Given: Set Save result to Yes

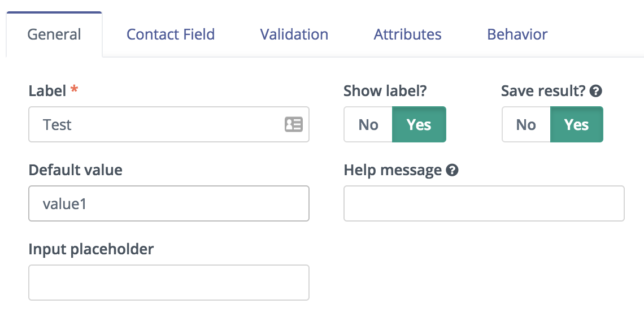Looking at the screenshot, I should 577,124.
